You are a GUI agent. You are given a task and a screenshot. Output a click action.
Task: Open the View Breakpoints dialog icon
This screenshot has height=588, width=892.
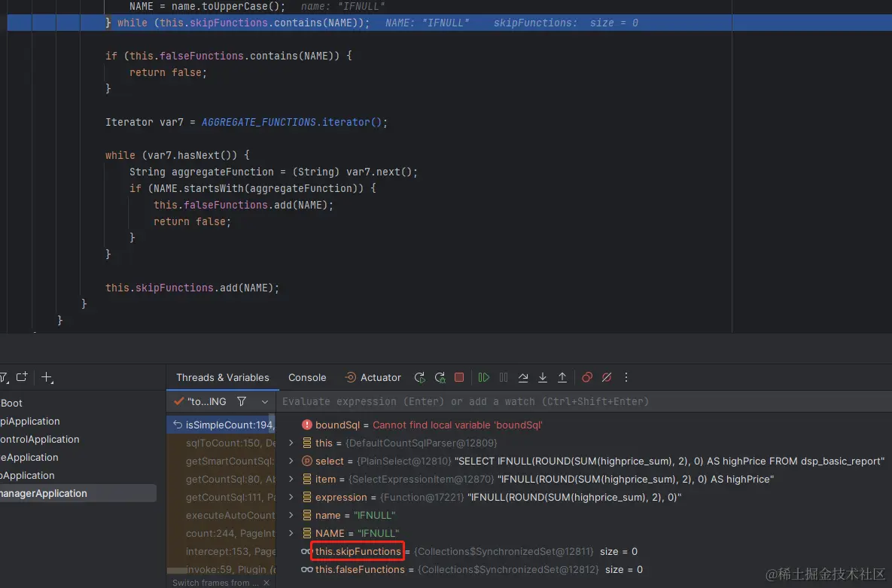tap(587, 377)
